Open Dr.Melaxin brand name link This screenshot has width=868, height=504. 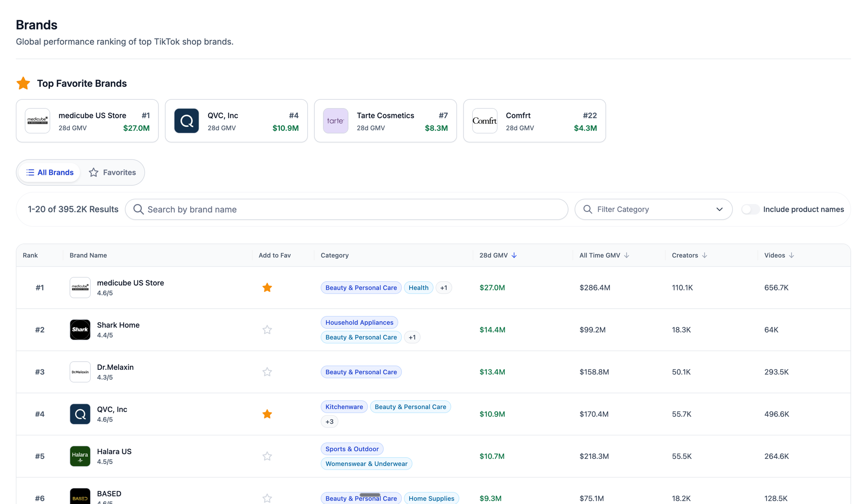(x=115, y=367)
